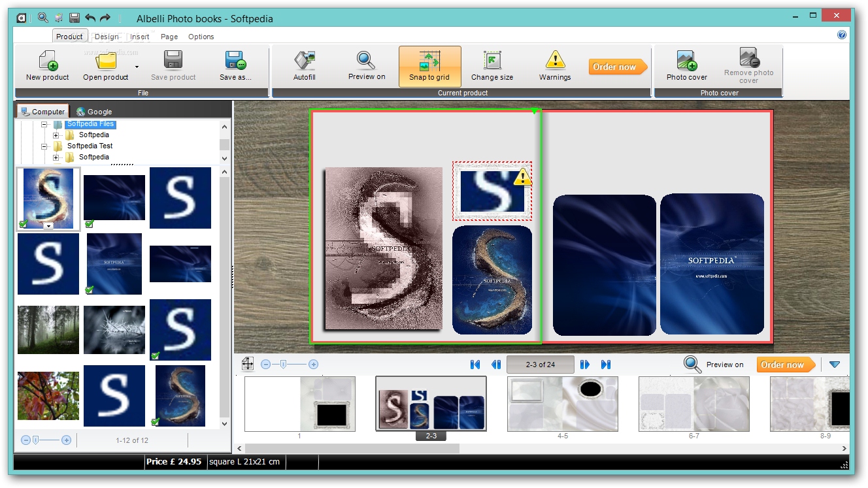The width and height of the screenshot is (868, 488).
Task: Toggle Snap to grid in the ribbon
Action: 430,65
